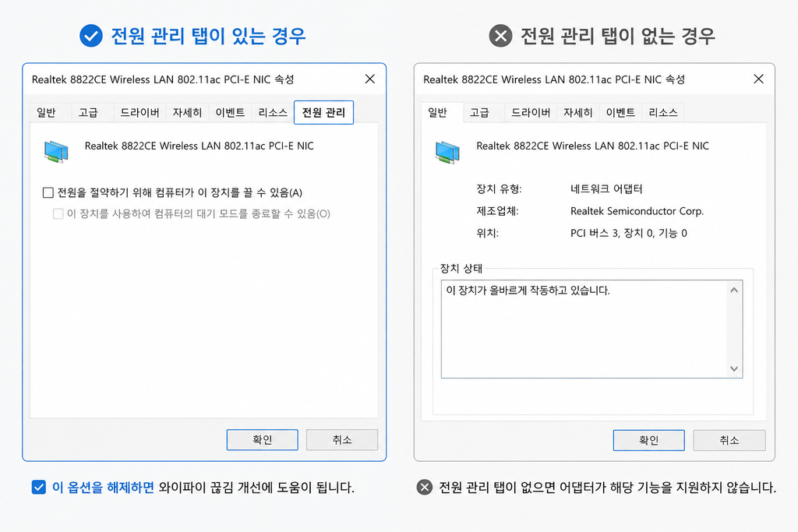Image resolution: width=798 pixels, height=532 pixels.
Task: Click '네트워크 어댑터' device type value
Action: coord(606,189)
